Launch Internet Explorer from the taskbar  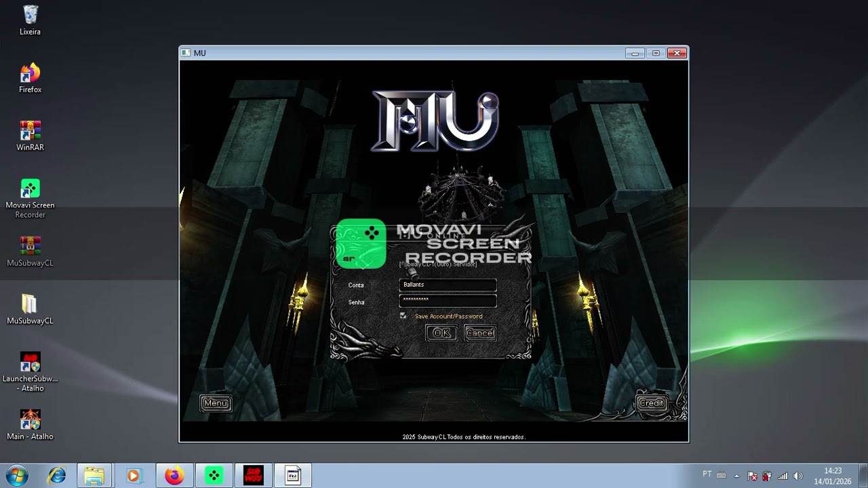click(x=57, y=476)
